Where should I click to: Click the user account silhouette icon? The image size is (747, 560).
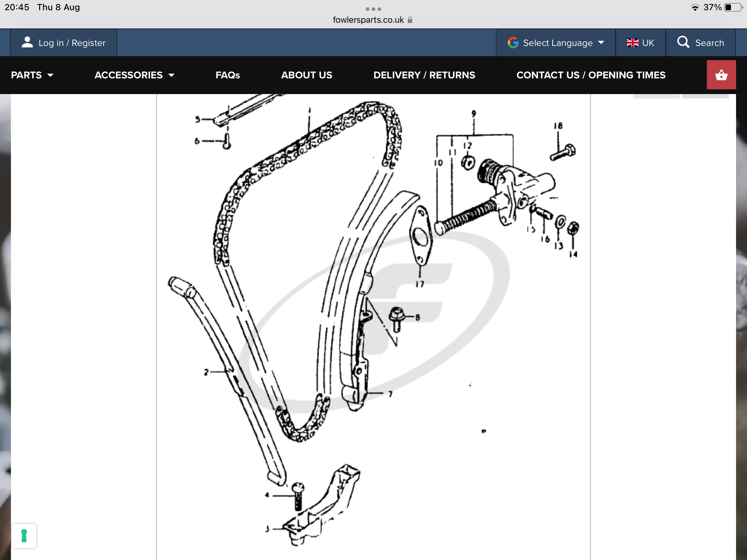coord(27,42)
